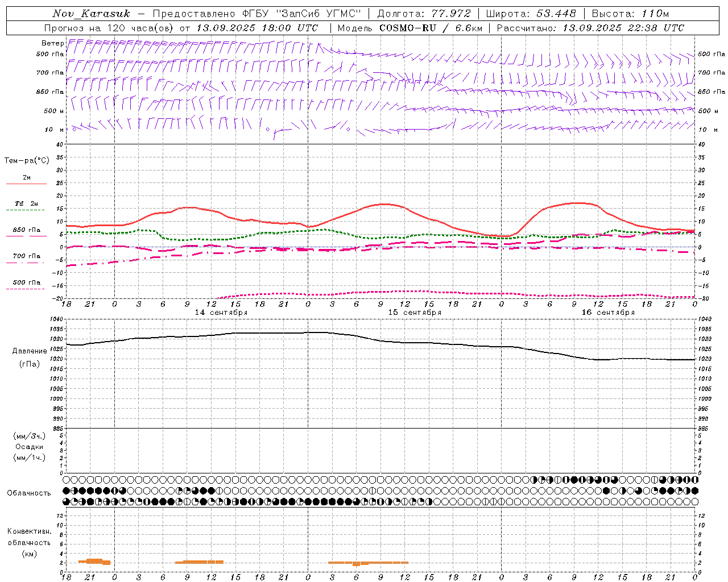Click the station name Nov_Karasuk in header
The image size is (728, 582).
(91, 14)
